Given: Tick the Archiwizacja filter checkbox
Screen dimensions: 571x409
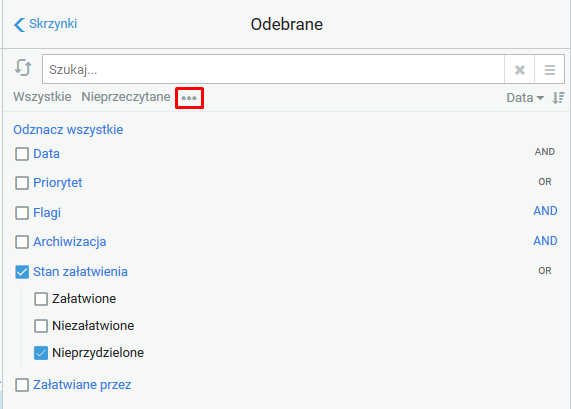Looking at the screenshot, I should click(x=22, y=242).
